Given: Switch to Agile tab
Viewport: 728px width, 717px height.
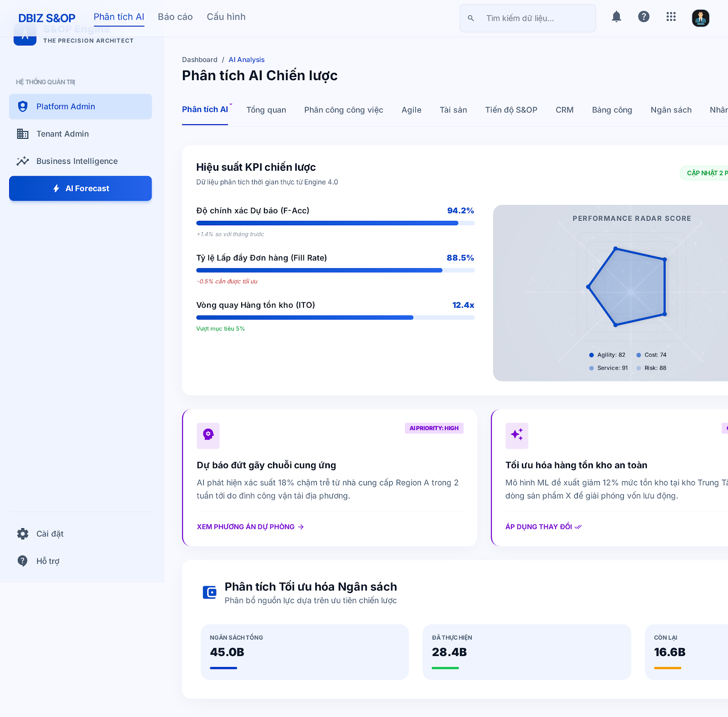Looking at the screenshot, I should point(411,110).
